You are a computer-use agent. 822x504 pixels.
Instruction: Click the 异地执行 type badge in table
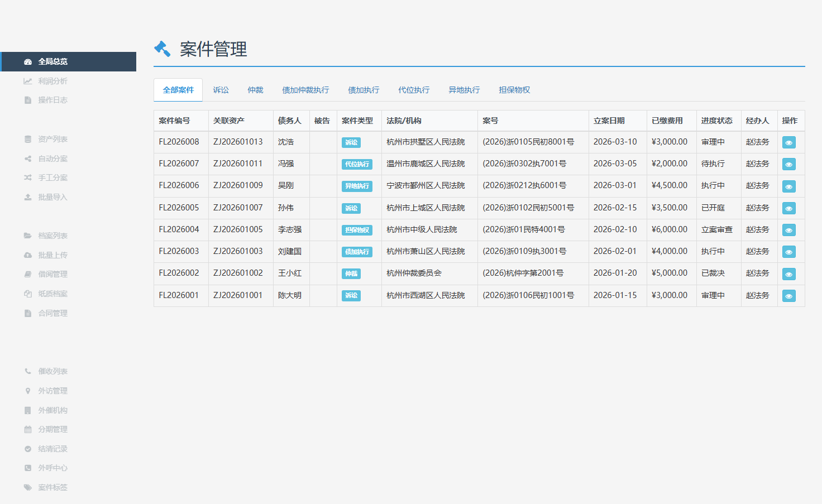(x=357, y=186)
